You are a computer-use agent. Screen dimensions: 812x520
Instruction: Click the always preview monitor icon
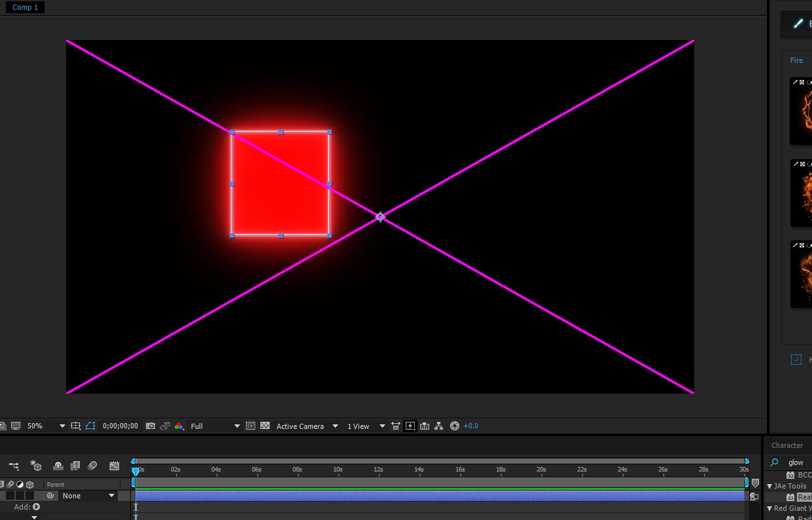coord(16,426)
